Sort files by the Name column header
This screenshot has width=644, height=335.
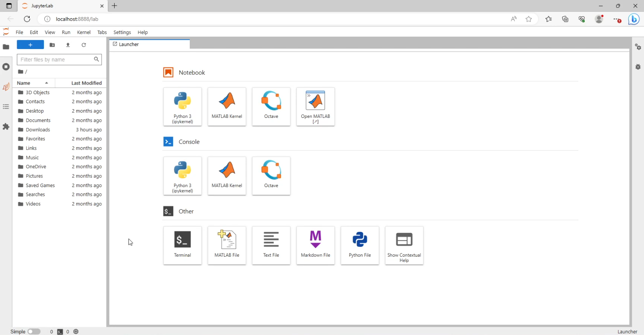[x=34, y=83]
